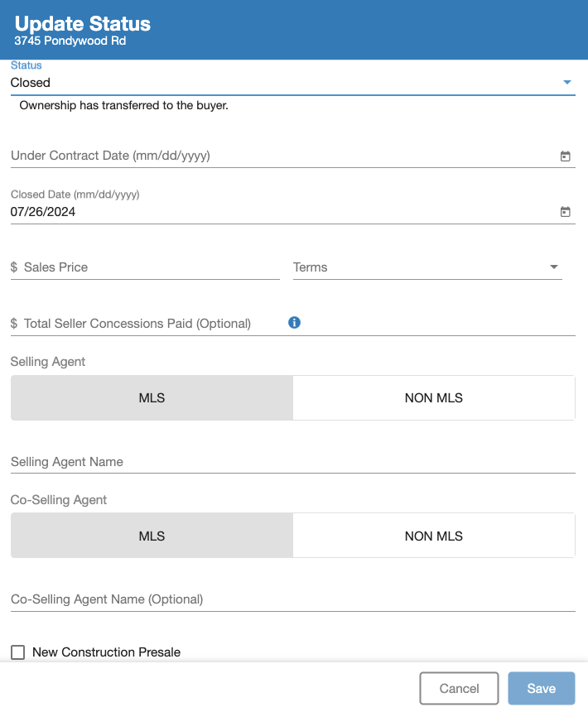
Task: Select MLS for Selling Agent
Action: [x=152, y=397]
